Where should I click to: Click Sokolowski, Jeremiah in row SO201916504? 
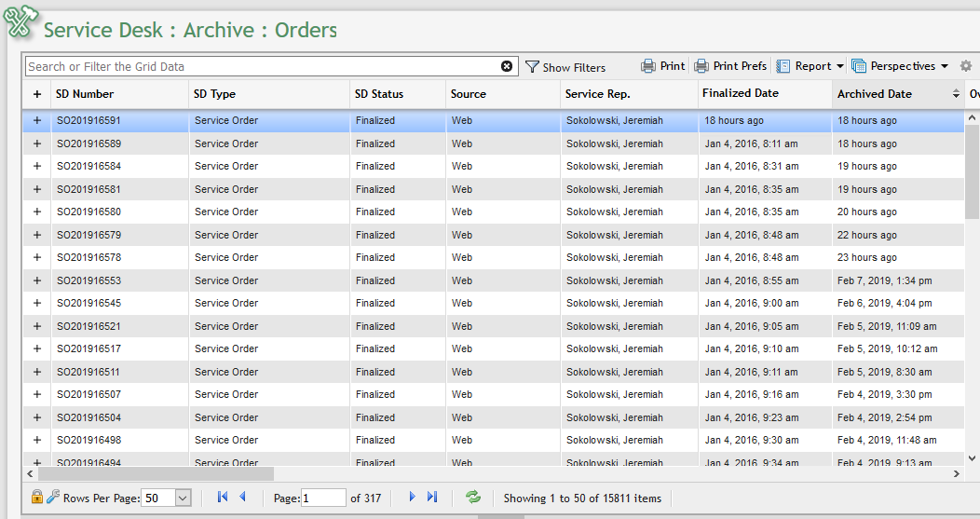pyautogui.click(x=615, y=417)
